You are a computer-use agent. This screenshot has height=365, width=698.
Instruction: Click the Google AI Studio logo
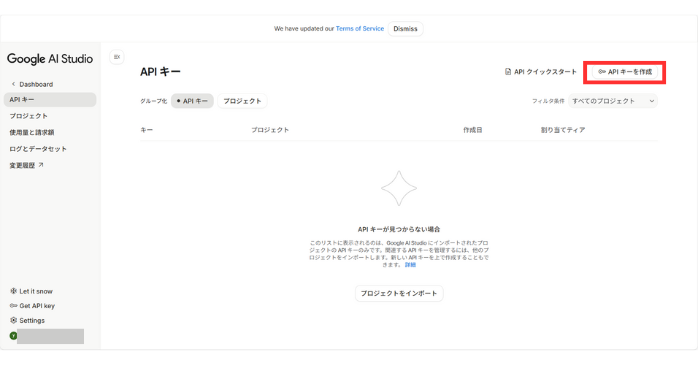[x=50, y=59]
